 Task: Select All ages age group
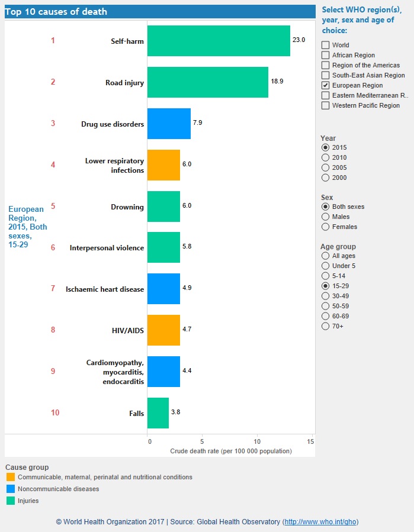[x=325, y=256]
